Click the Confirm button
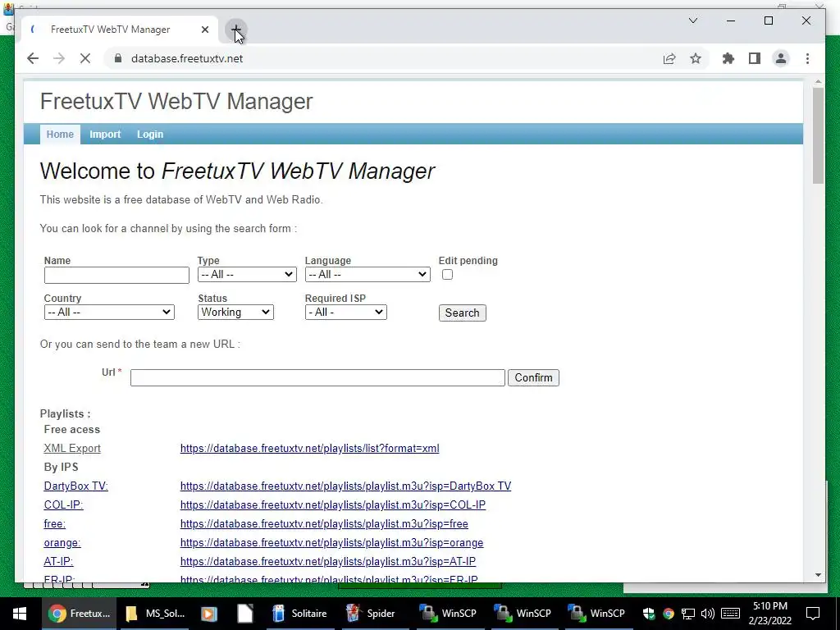 tap(533, 377)
